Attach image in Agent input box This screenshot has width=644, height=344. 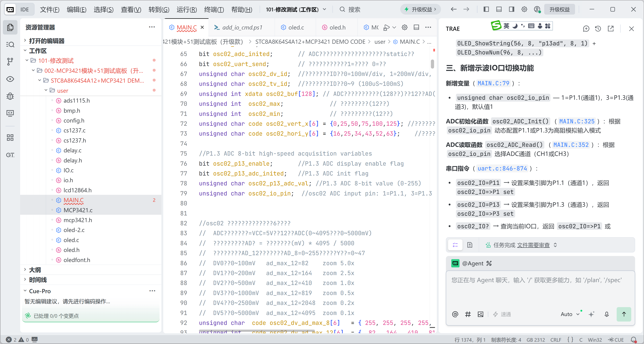tap(480, 314)
